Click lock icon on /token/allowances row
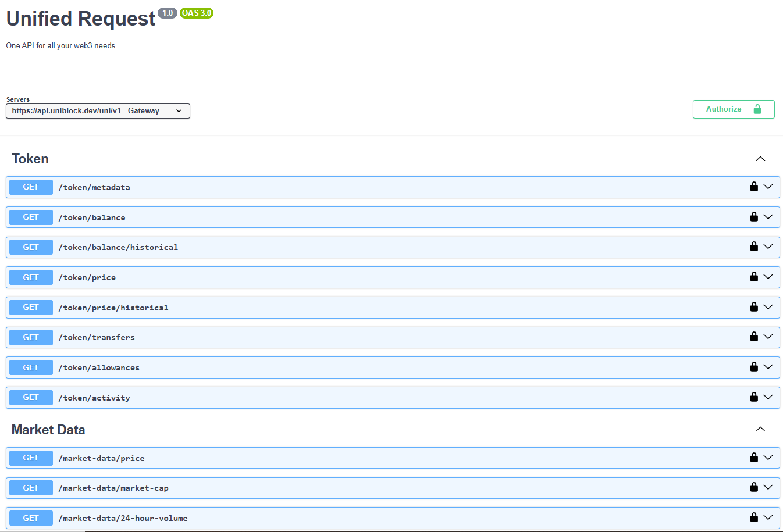The width and height of the screenshot is (783, 532). (754, 367)
